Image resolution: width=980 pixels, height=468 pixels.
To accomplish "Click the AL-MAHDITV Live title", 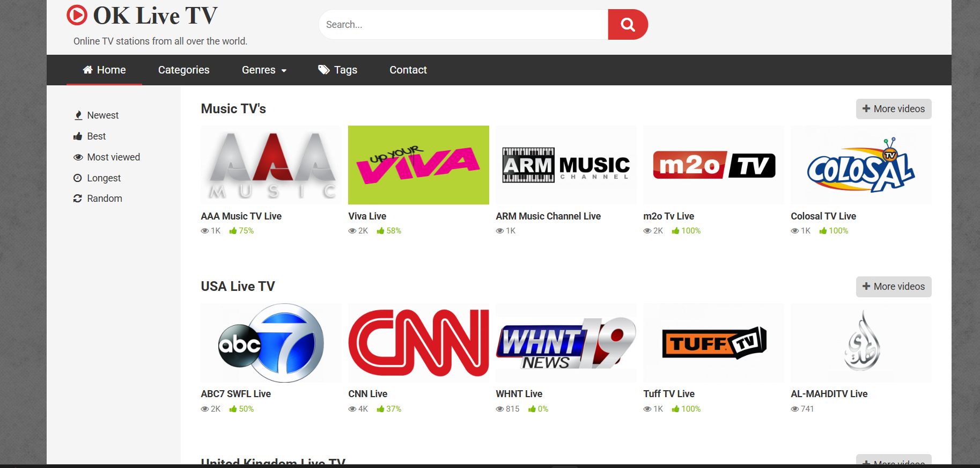I will 829,394.
